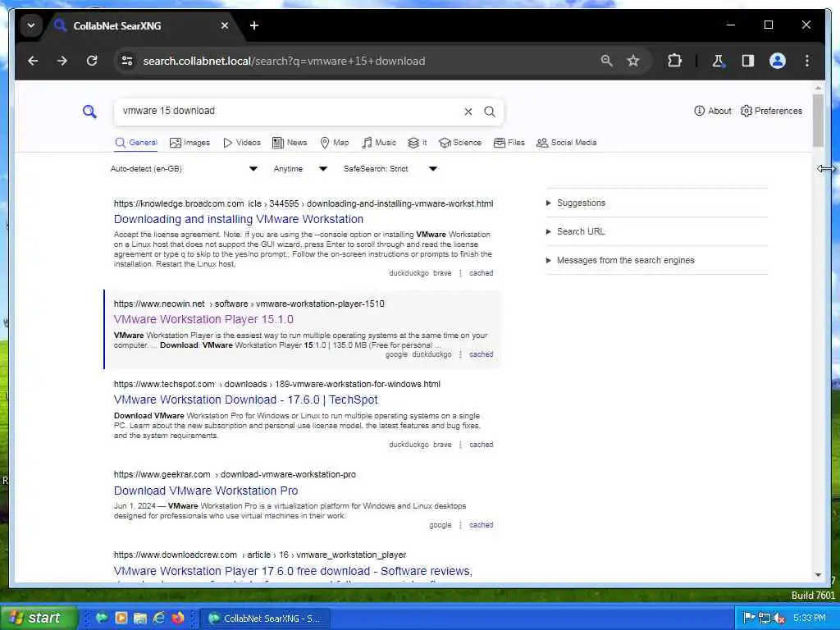This screenshot has width=840, height=630.
Task: Bookmark this page with the star icon
Action: [633, 61]
